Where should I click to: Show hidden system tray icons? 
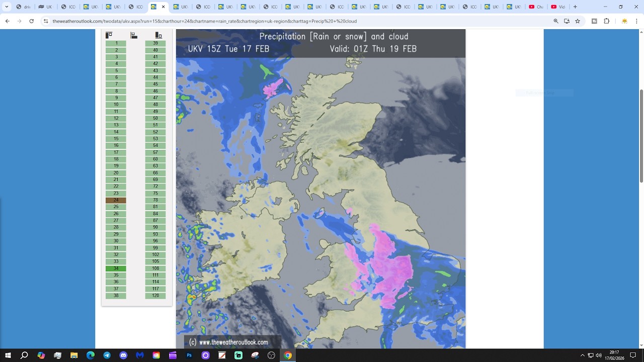click(x=583, y=355)
